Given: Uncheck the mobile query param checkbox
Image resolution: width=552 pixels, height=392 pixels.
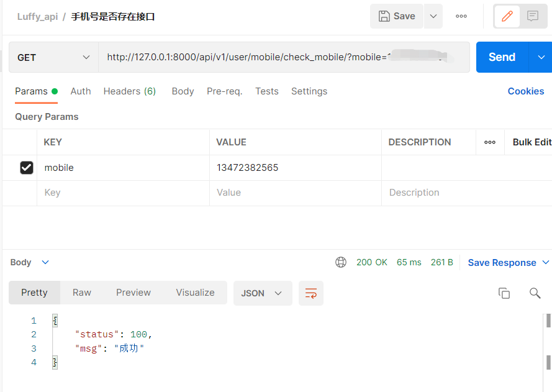Looking at the screenshot, I should pos(27,168).
